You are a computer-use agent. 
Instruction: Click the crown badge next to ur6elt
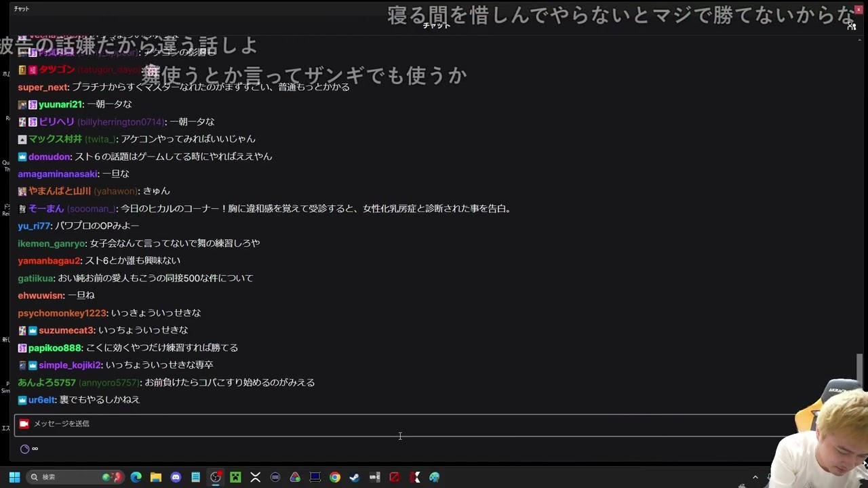(x=22, y=400)
